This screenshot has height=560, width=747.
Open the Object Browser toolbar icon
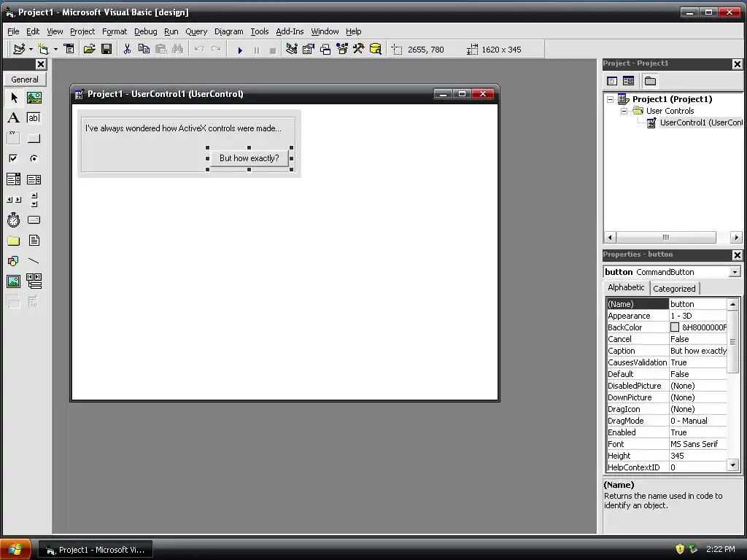(342, 49)
